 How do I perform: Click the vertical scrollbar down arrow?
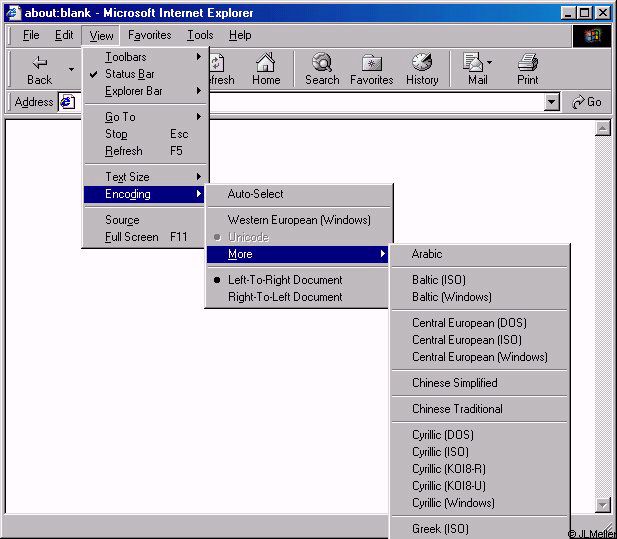tap(603, 505)
